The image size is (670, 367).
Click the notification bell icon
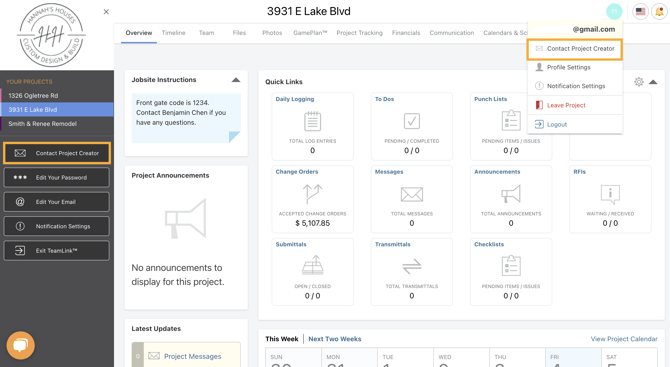(659, 12)
